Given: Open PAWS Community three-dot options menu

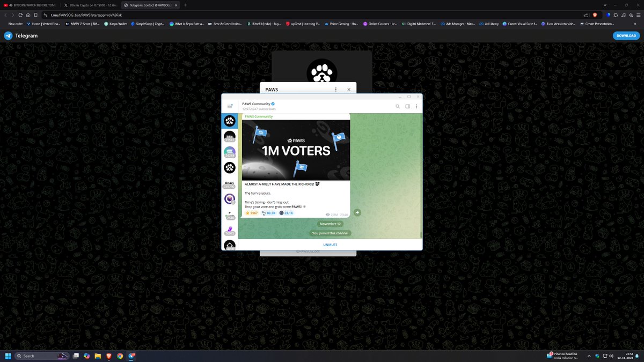Looking at the screenshot, I should (416, 106).
